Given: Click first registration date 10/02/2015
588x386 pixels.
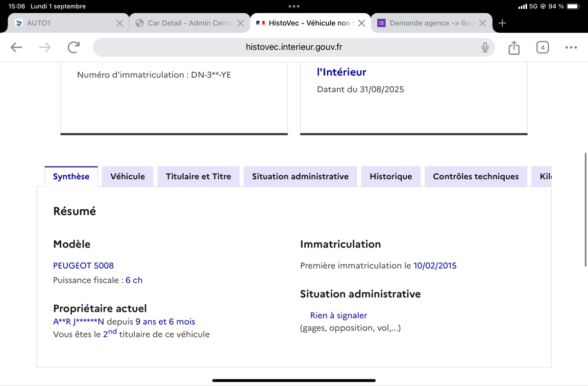Looking at the screenshot, I should pos(435,265).
